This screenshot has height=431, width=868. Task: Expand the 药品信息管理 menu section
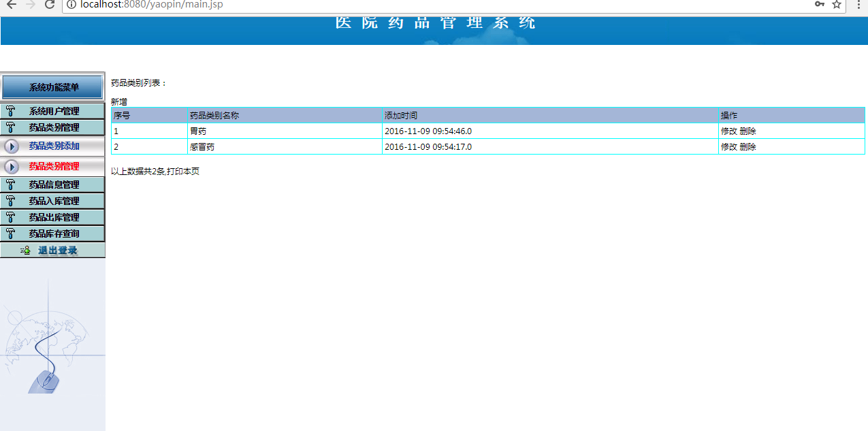click(x=52, y=185)
